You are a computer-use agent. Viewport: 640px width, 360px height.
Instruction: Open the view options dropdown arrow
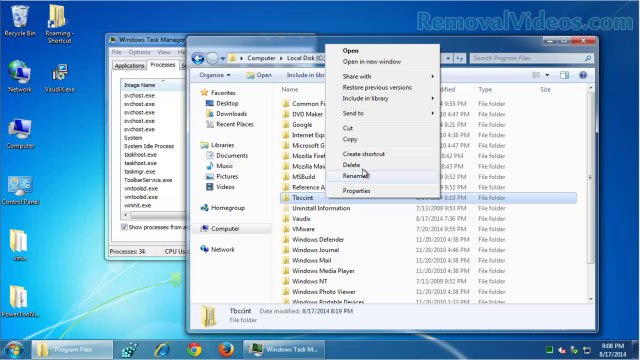[x=547, y=75]
